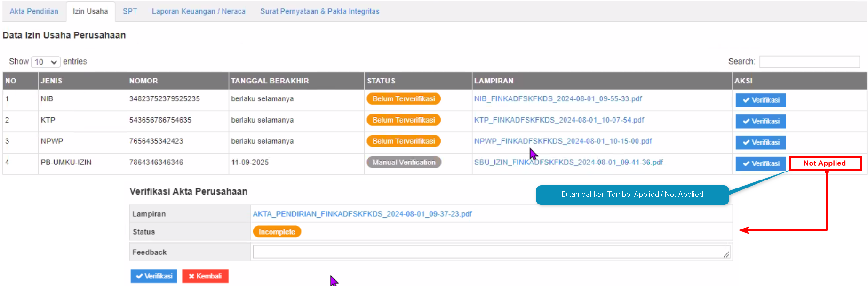Click Verifikasi button for PB-UMKU-IZIN row
Screen dimensions: 868x286
[760, 163]
